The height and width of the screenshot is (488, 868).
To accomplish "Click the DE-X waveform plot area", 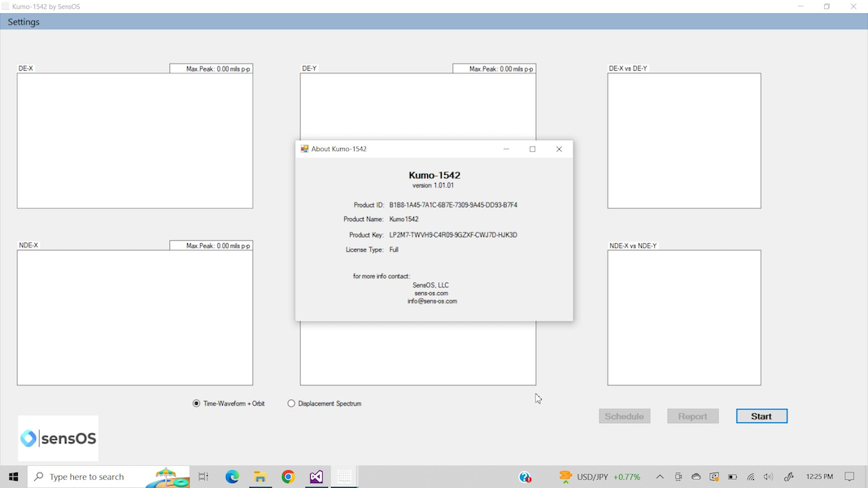I will point(134,141).
